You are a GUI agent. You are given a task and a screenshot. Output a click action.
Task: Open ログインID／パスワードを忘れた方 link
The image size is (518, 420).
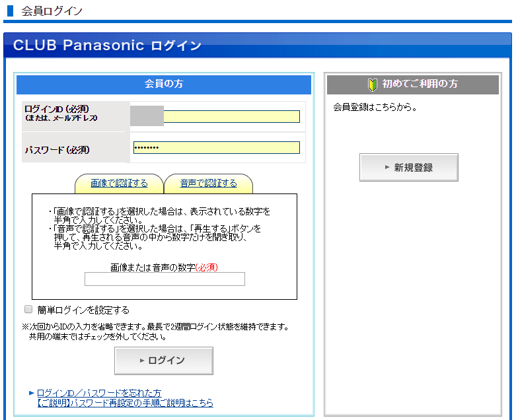[x=99, y=393]
